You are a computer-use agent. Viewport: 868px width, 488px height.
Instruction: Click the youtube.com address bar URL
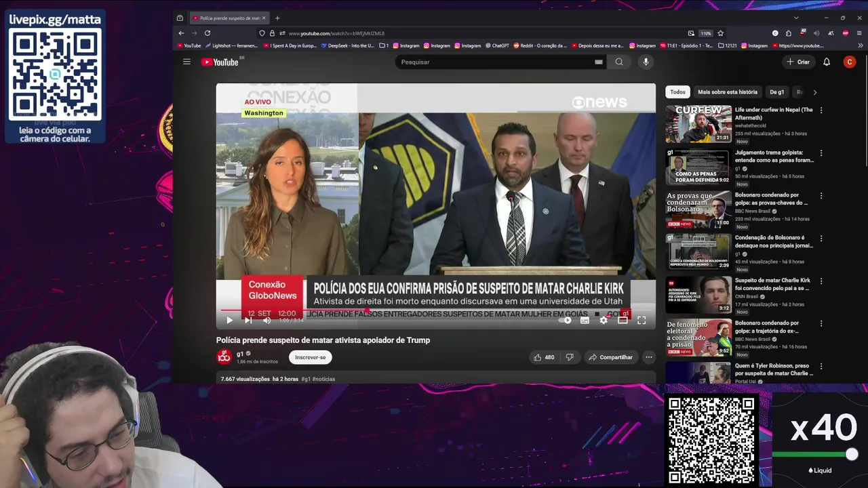(x=336, y=33)
